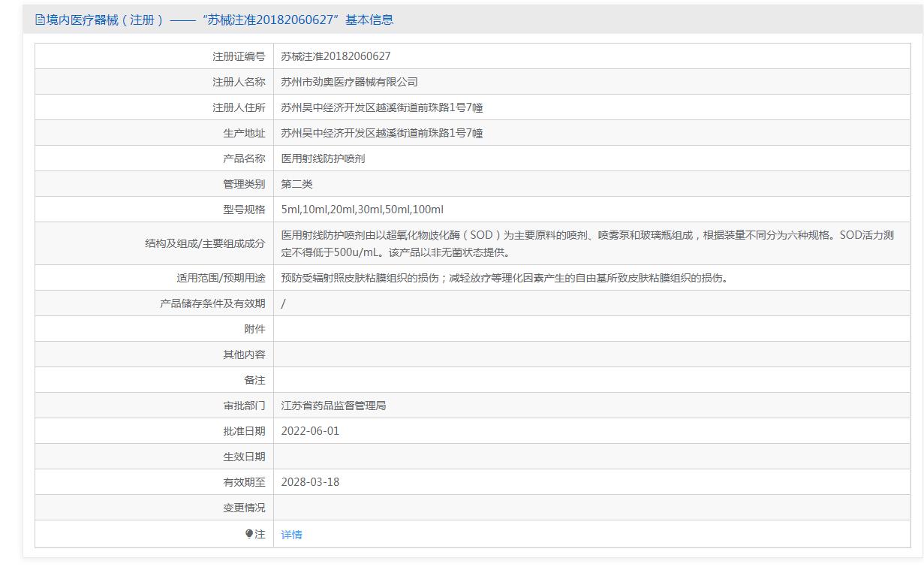Image resolution: width=924 pixels, height=570 pixels.
Task: Click the 结构及组成 description paragraph
Action: pyautogui.click(x=587, y=243)
